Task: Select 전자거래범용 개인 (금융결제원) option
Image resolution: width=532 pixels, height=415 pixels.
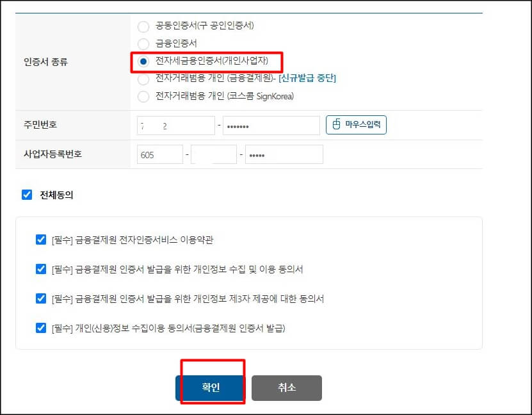Action: pos(143,79)
